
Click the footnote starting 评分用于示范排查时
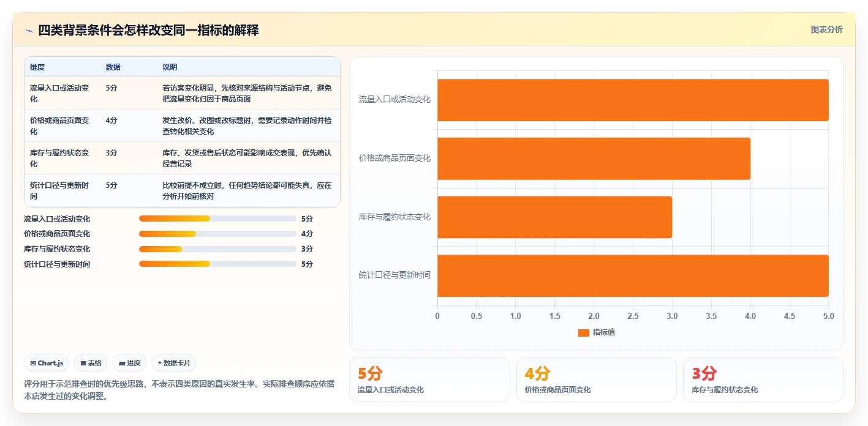179,390
